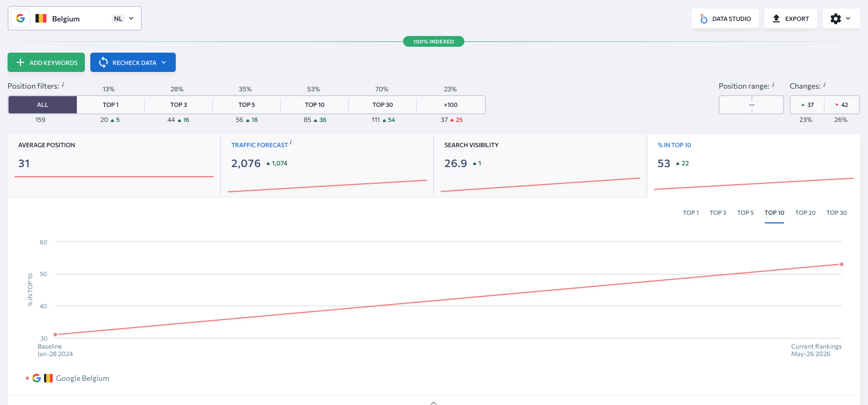Click the Export upload arrow icon
The image size is (868, 405).
(776, 18)
